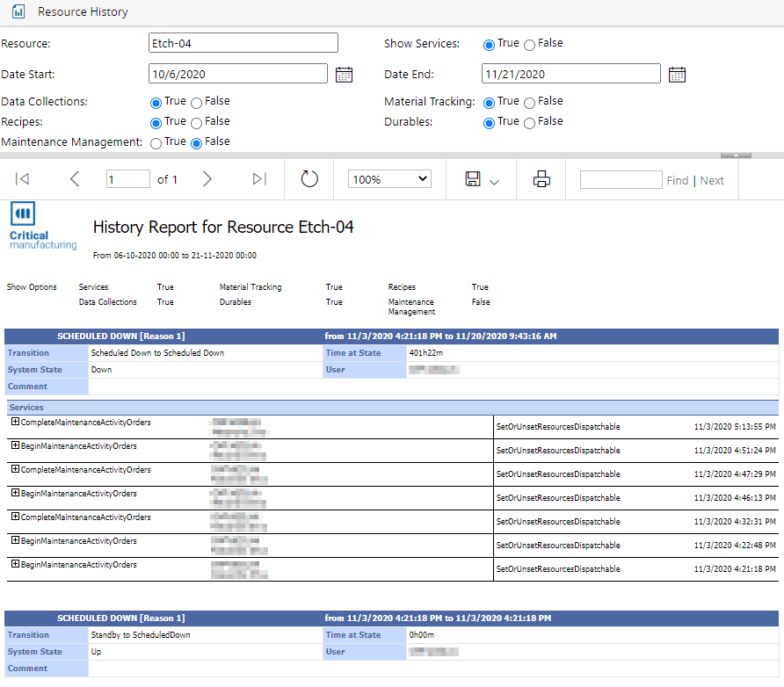Go to first report page

click(23, 179)
